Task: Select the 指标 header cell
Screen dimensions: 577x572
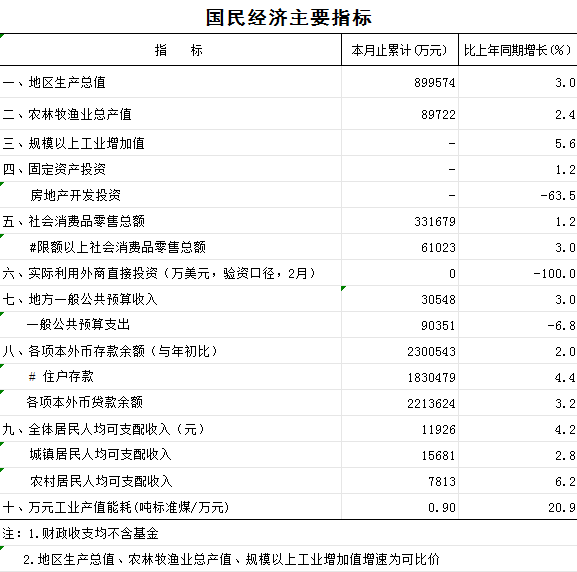Action: pyautogui.click(x=170, y=50)
